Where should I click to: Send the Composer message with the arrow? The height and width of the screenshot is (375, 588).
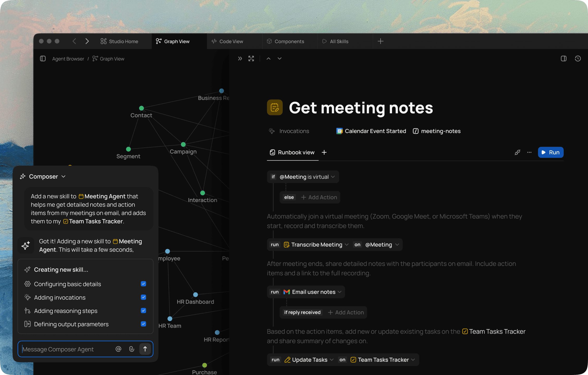coord(145,349)
